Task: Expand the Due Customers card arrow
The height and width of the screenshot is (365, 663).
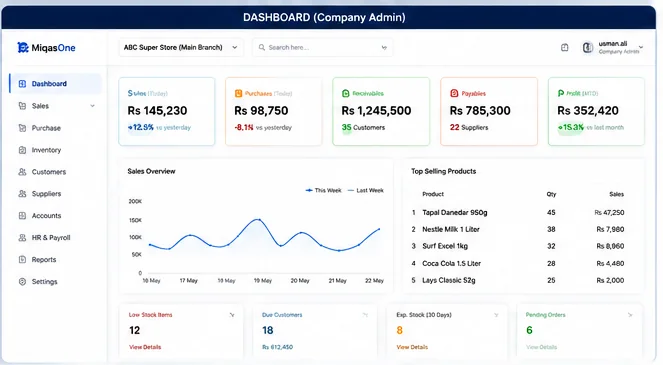Action: (365, 315)
